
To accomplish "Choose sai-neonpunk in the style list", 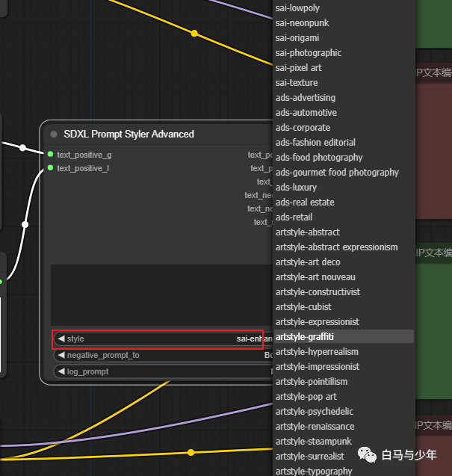I will click(302, 23).
